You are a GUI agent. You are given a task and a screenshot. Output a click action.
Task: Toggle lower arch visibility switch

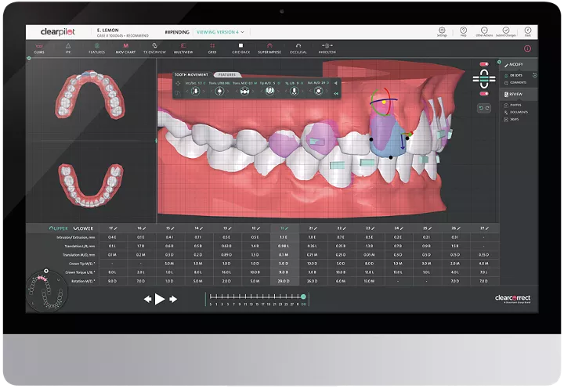coord(484,92)
